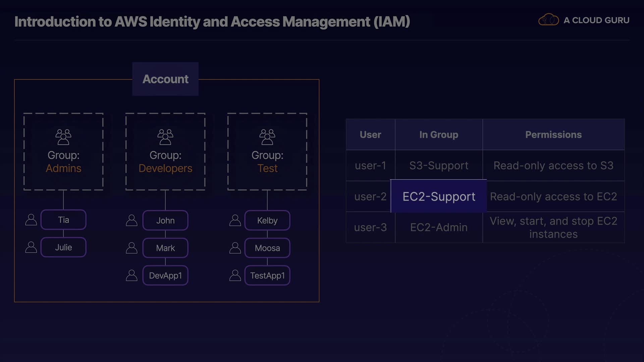644x362 pixels.
Task: Click the user-1 table cell
Action: click(x=370, y=166)
